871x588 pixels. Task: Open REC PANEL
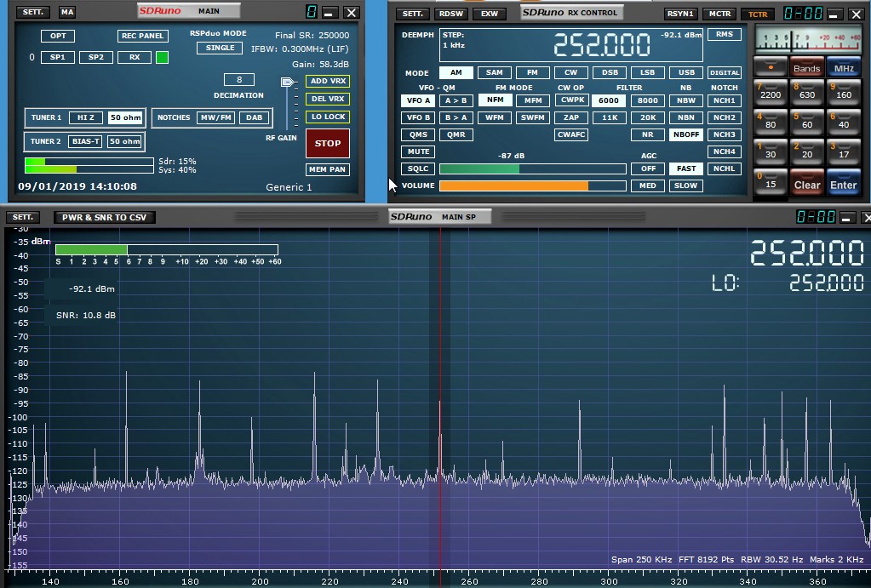click(143, 36)
